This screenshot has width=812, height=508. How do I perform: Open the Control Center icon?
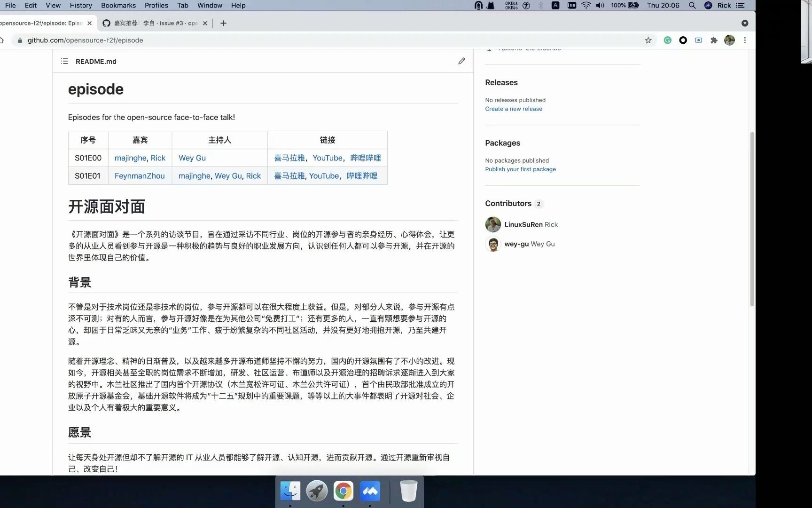[740, 5]
